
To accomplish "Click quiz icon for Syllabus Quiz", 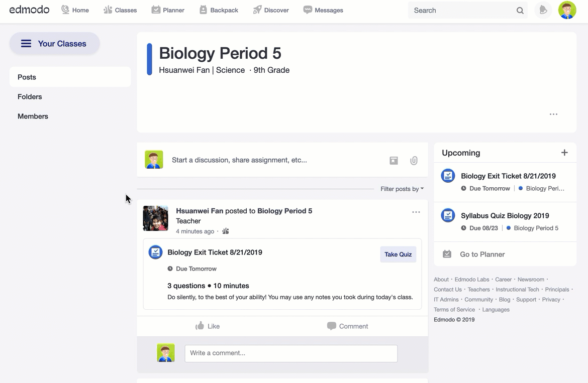I will click(x=448, y=215).
